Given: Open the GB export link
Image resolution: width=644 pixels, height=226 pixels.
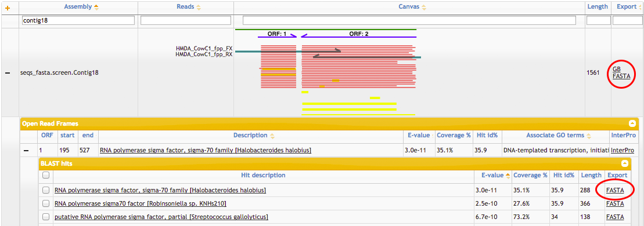Looking at the screenshot, I should (x=617, y=69).
